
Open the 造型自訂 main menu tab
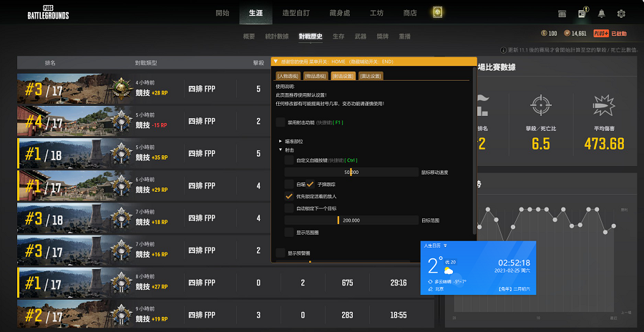coord(296,13)
